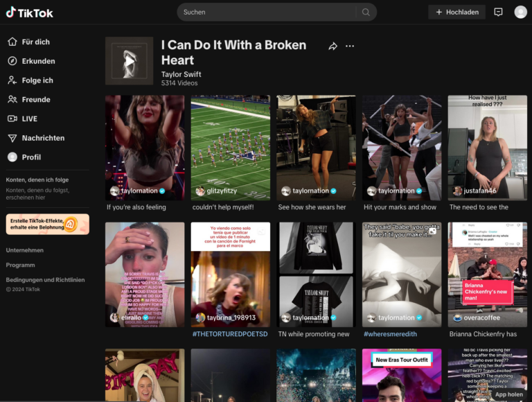
Task: Click the Folge ich person icon
Action: point(12,80)
